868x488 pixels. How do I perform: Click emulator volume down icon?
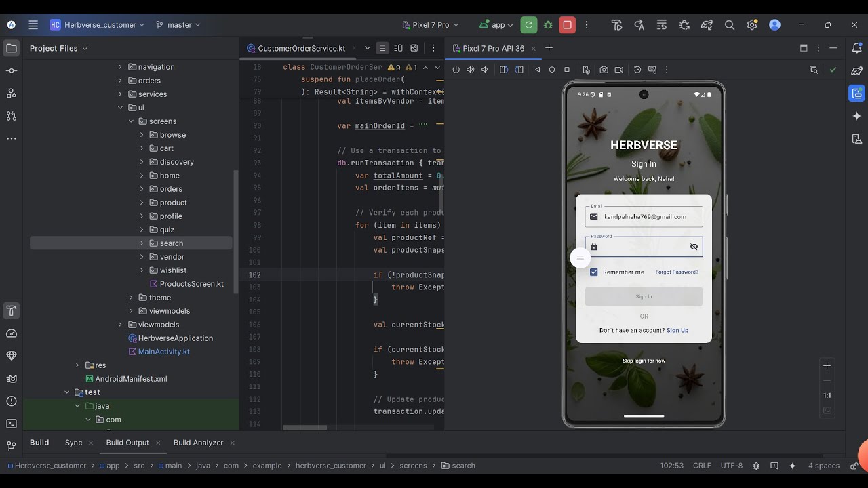485,70
